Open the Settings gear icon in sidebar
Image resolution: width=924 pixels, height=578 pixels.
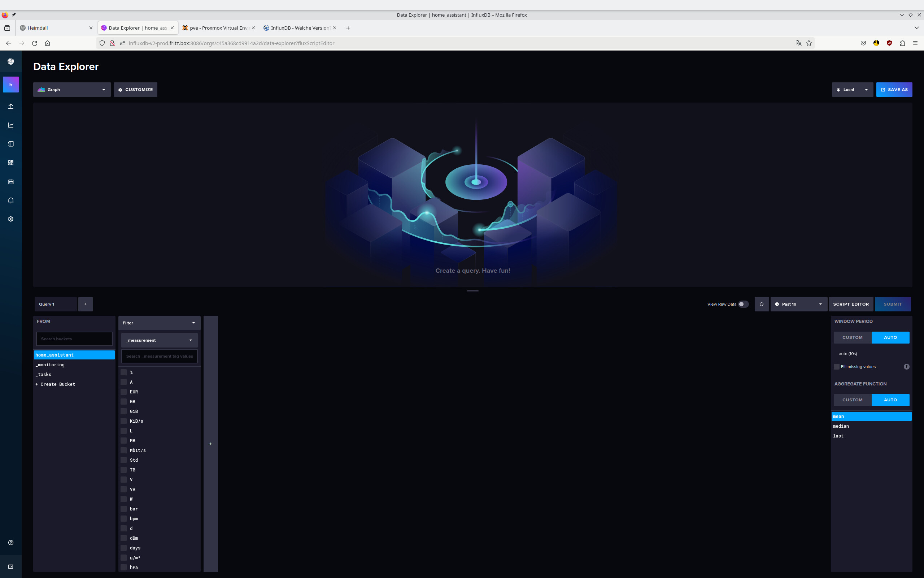[11, 219]
